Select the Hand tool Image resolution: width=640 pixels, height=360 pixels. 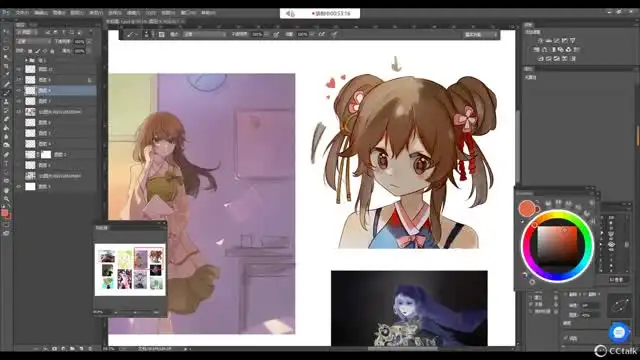click(6, 190)
